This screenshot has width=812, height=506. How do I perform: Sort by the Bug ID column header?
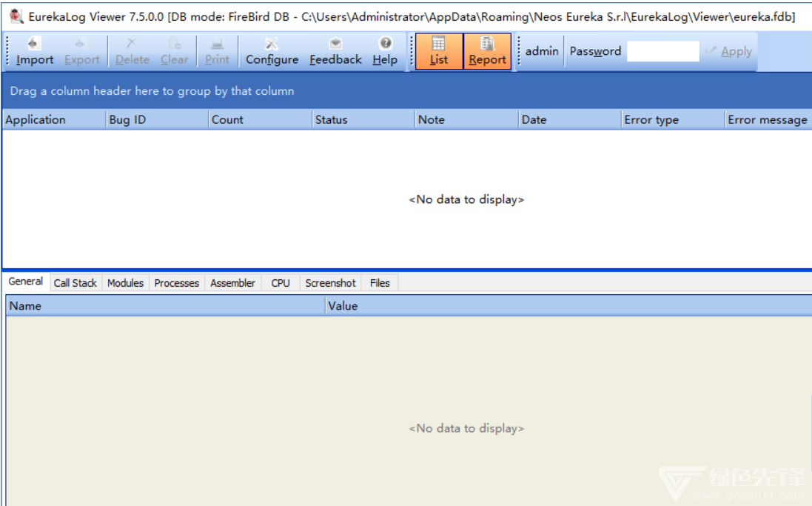pyautogui.click(x=157, y=120)
